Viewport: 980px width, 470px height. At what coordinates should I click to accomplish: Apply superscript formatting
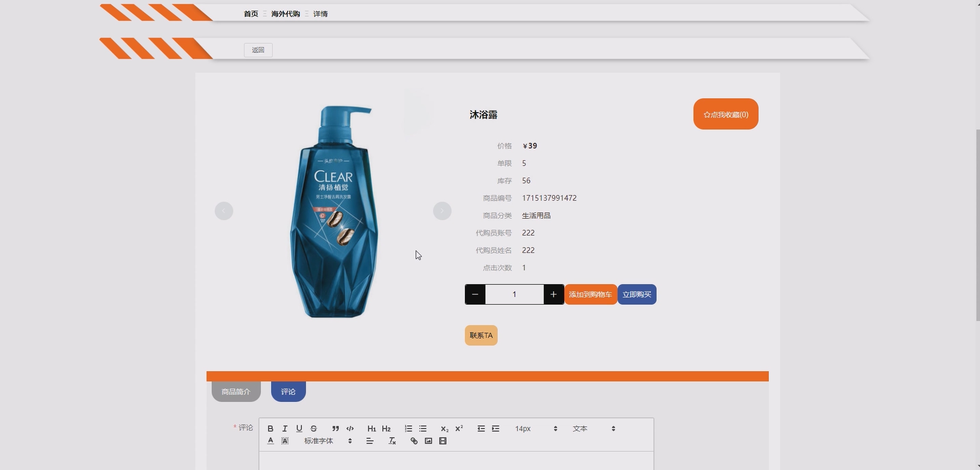[459, 429]
